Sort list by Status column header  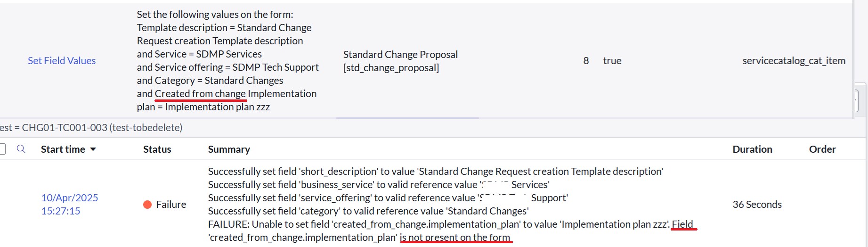157,149
